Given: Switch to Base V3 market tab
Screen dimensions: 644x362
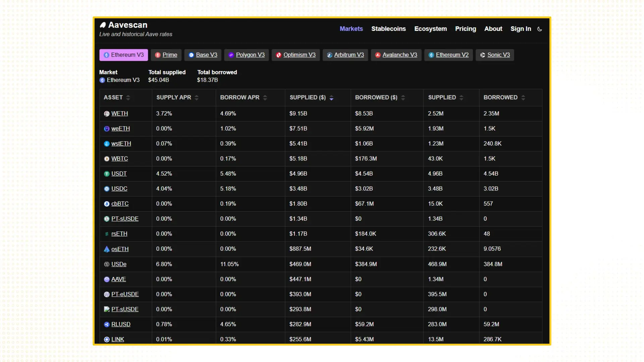Looking at the screenshot, I should (203, 55).
